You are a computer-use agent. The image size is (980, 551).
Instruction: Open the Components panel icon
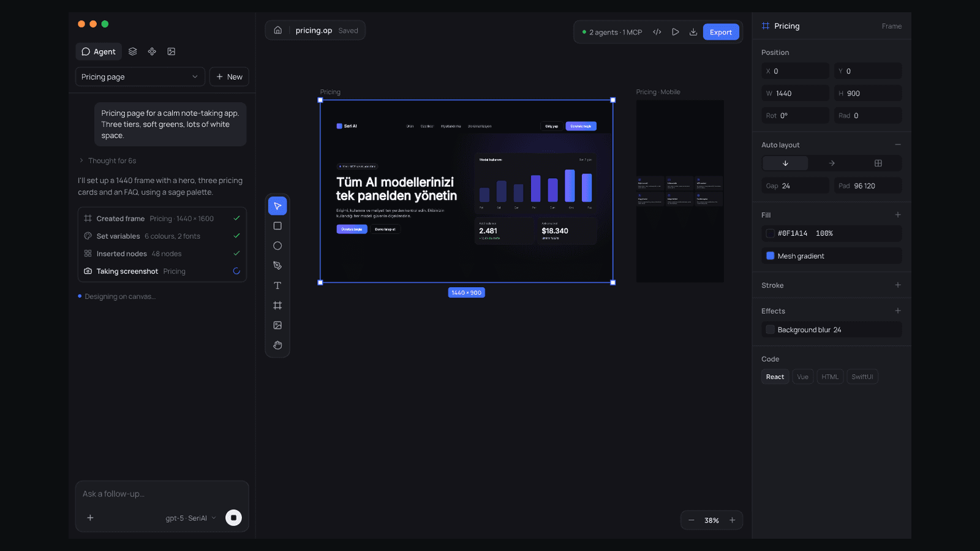(152, 51)
